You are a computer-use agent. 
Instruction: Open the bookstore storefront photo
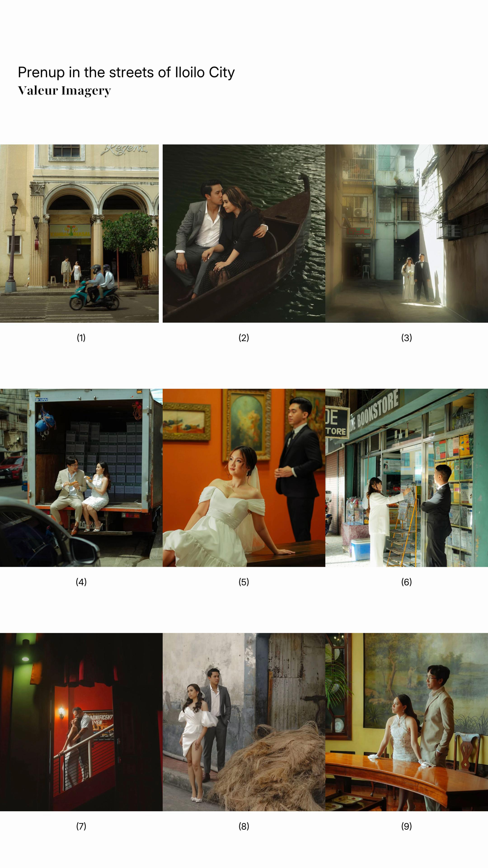(x=406, y=478)
